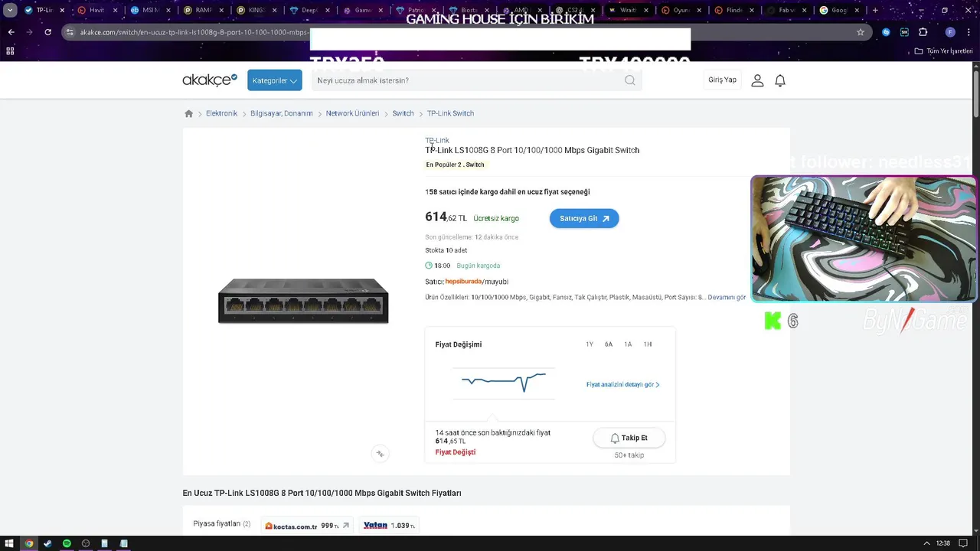Bookmark this page with star icon

pyautogui.click(x=861, y=32)
